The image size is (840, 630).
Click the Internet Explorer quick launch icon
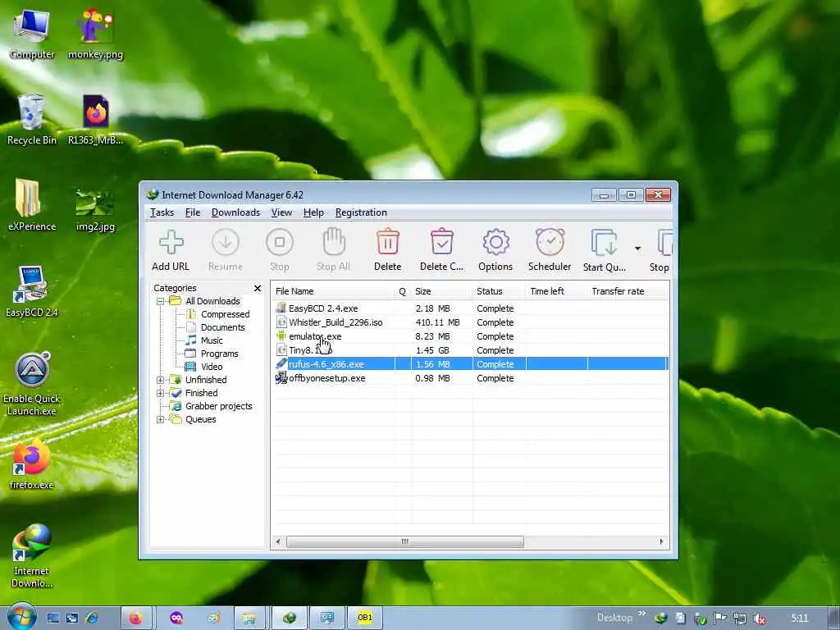[x=92, y=619]
